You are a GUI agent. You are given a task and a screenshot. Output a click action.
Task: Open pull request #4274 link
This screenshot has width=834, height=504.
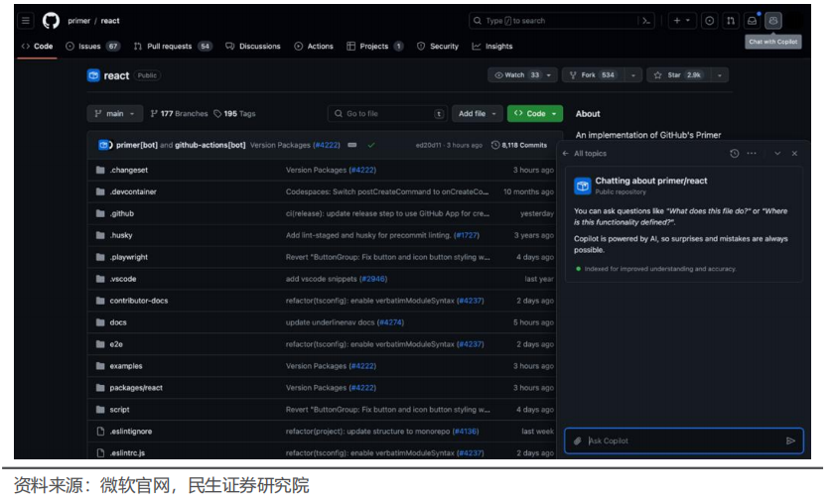(390, 322)
